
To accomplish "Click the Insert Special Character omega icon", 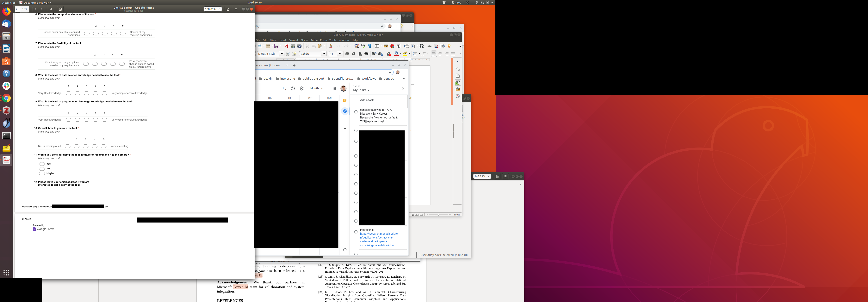I will (422, 46).
